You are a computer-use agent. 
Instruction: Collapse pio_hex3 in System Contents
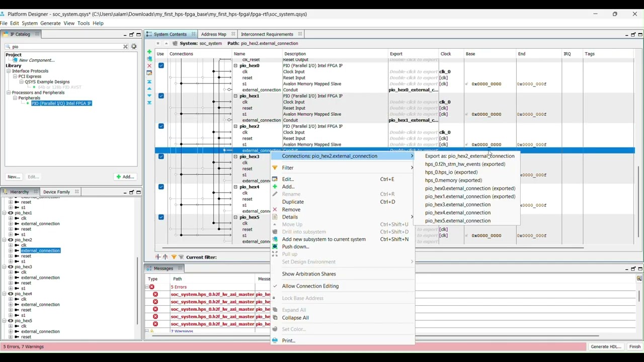pyautogui.click(x=235, y=156)
